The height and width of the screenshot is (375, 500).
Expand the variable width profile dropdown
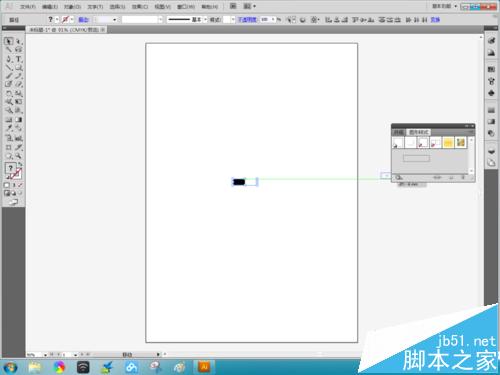click(x=160, y=20)
